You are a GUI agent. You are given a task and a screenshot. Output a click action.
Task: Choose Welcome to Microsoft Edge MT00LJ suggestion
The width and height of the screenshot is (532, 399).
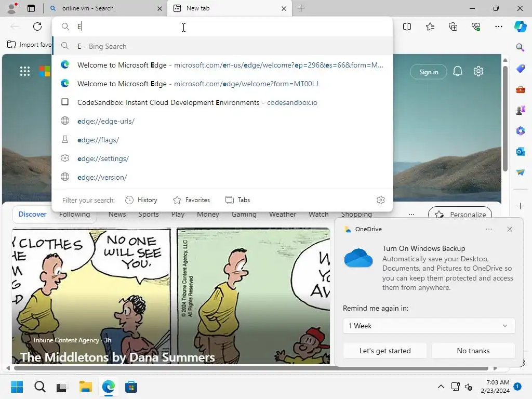coord(222,84)
